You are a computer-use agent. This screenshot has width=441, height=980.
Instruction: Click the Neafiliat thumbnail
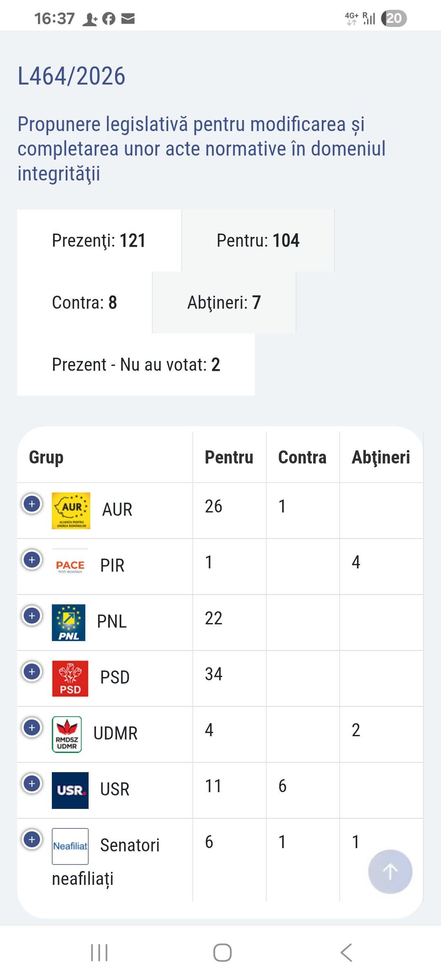click(x=70, y=846)
